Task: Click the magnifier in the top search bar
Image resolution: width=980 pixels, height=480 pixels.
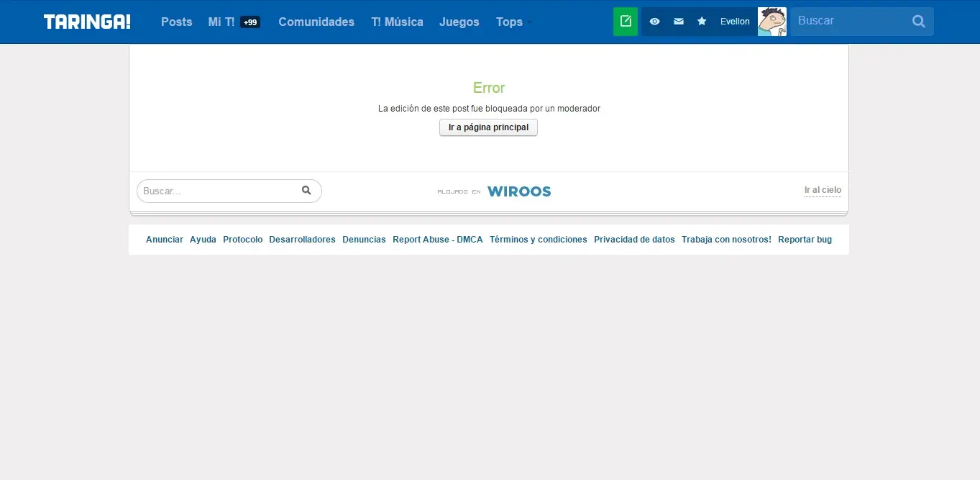Action: pos(918,21)
